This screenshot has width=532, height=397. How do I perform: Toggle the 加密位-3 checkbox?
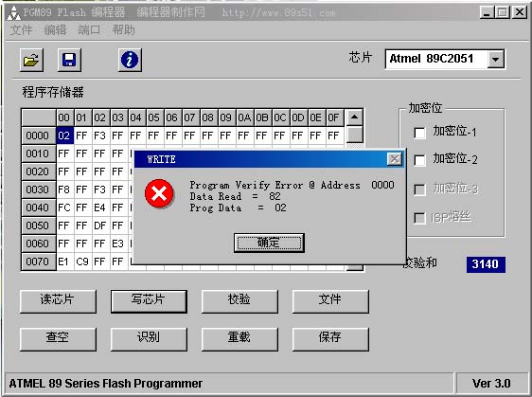(x=419, y=189)
